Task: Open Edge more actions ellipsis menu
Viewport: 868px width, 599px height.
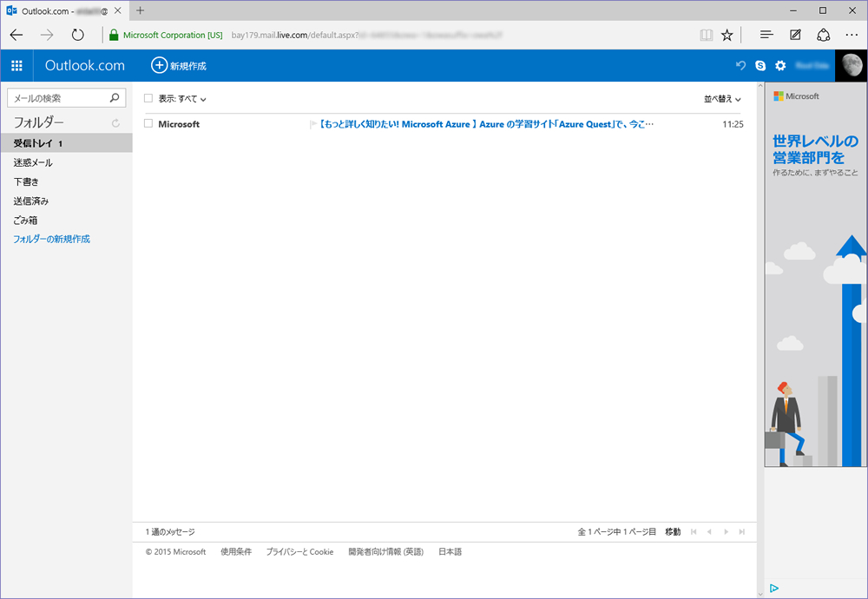Action: click(x=852, y=35)
